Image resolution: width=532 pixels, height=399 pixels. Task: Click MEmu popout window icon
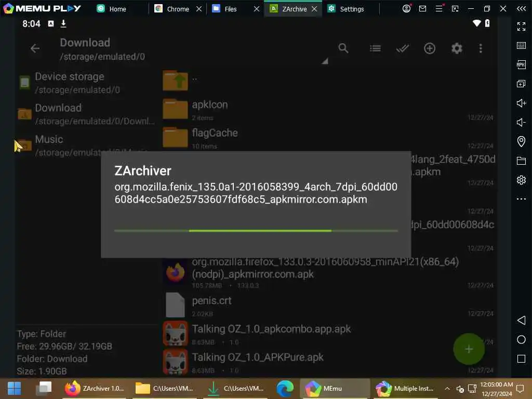pyautogui.click(x=455, y=8)
